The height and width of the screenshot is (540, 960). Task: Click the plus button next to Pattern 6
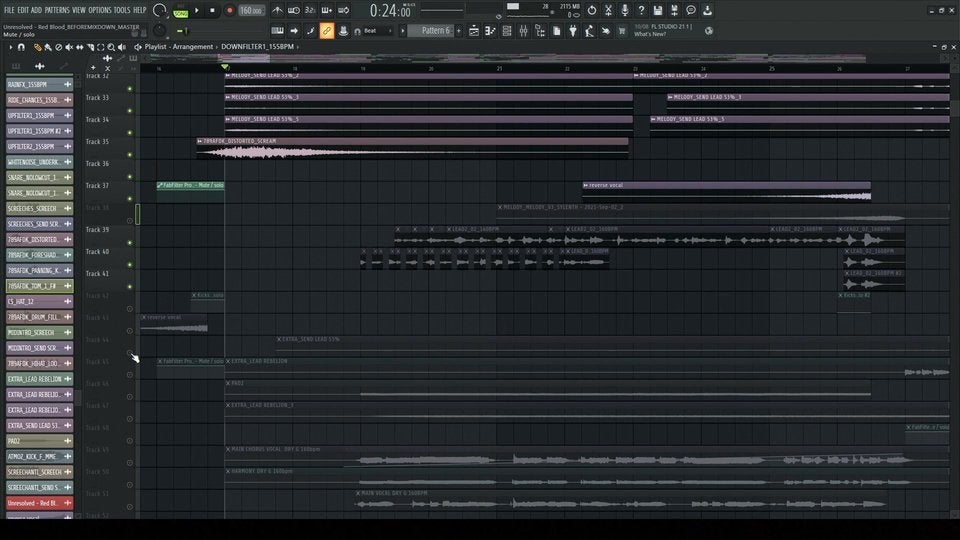pyautogui.click(x=459, y=31)
